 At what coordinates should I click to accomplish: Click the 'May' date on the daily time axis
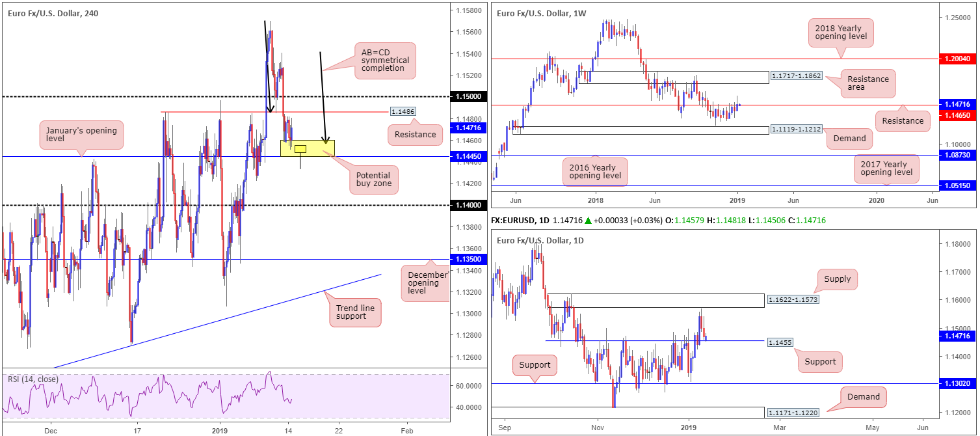click(872, 428)
